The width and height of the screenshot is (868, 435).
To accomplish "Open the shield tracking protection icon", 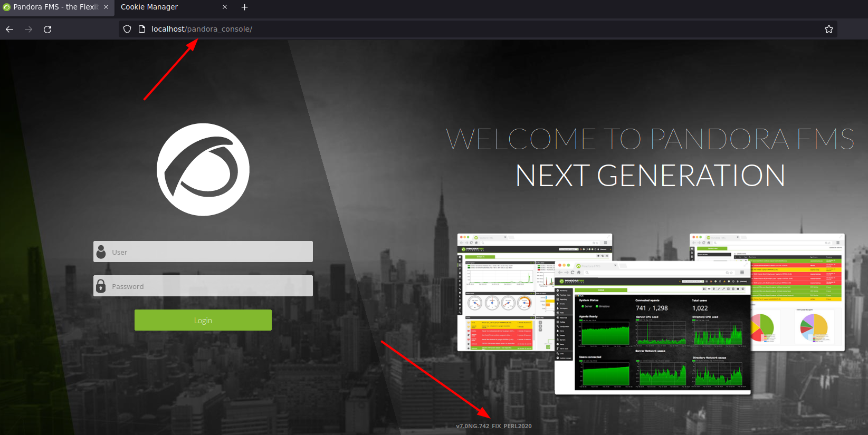I will (127, 29).
